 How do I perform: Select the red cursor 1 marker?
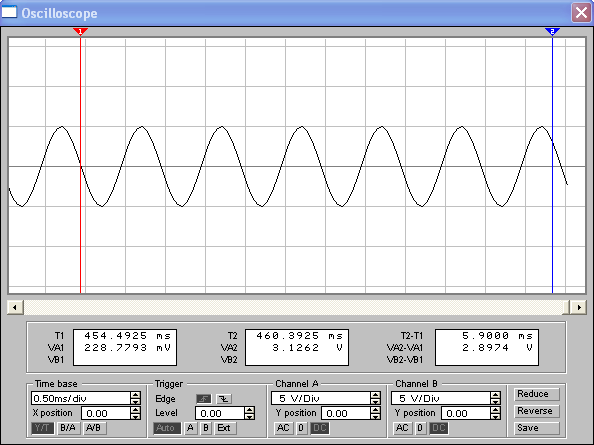pos(80,31)
